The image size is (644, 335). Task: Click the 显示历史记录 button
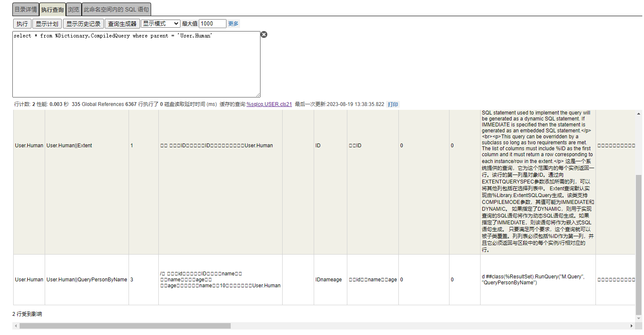(83, 24)
